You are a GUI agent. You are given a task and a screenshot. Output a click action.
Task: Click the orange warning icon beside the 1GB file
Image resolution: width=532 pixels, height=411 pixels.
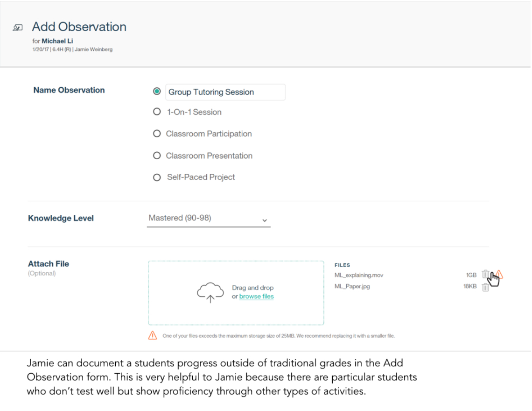500,274
